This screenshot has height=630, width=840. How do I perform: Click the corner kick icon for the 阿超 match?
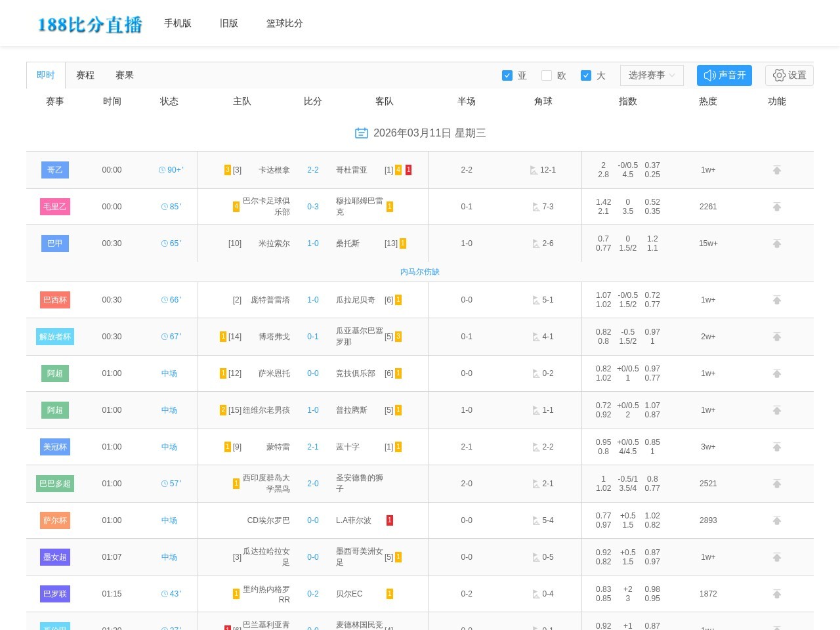tap(536, 373)
